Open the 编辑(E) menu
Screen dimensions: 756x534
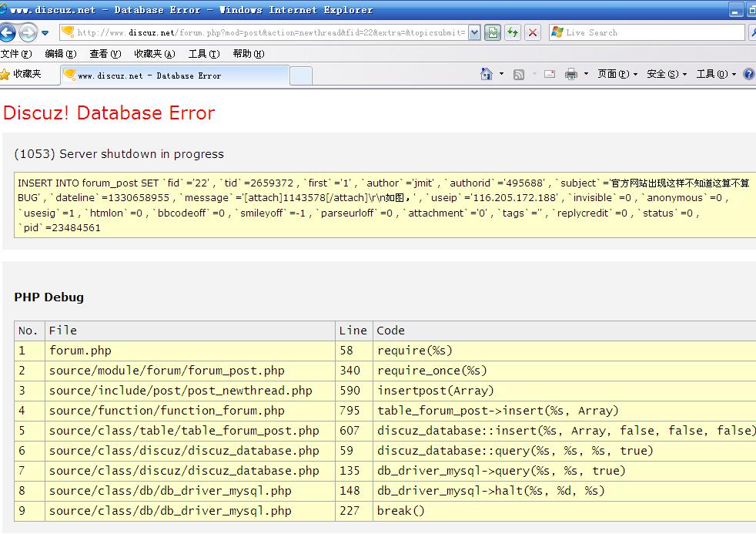(61, 53)
